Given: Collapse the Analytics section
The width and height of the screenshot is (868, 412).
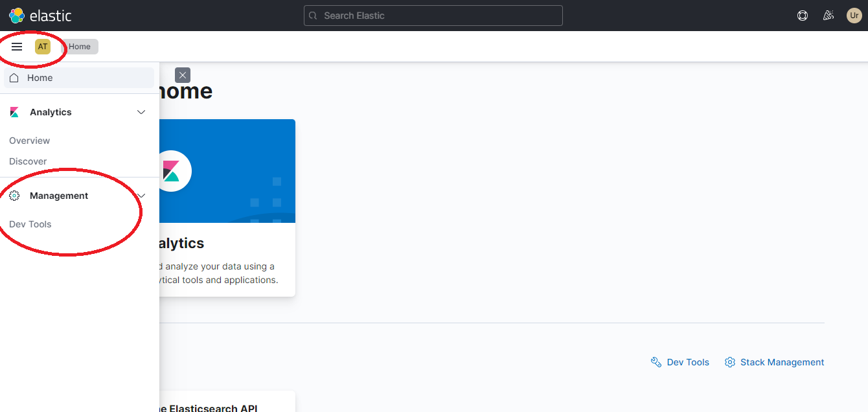Looking at the screenshot, I should tap(141, 111).
